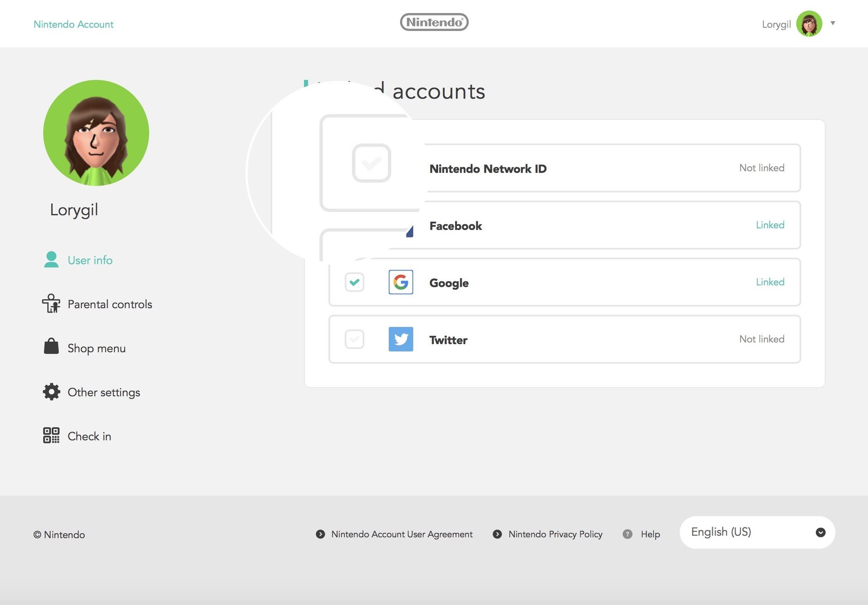Toggle the Twitter not linked checkbox

click(353, 338)
